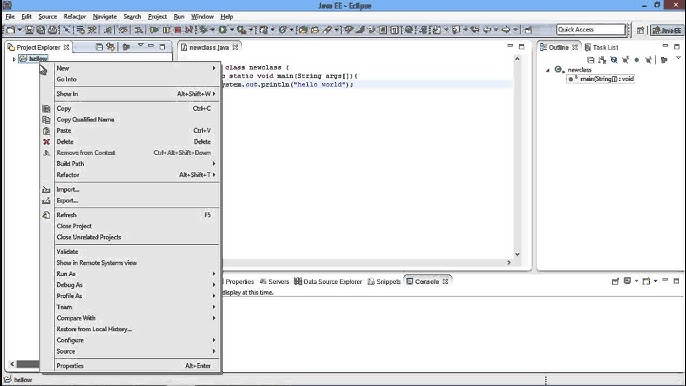Screen dimensions: 686x386
Task: Click the Quick Access search field
Action: point(591,29)
